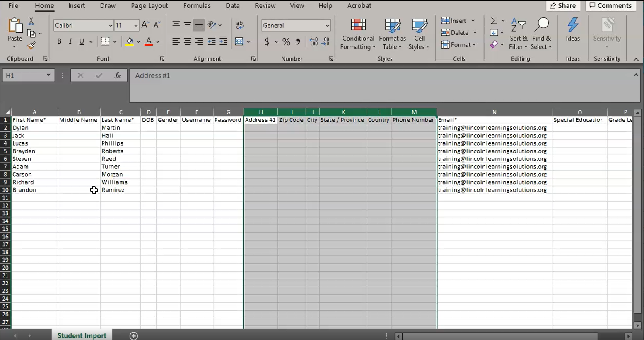Viewport: 644px width, 340px height.
Task: Click the Comments button
Action: click(610, 6)
